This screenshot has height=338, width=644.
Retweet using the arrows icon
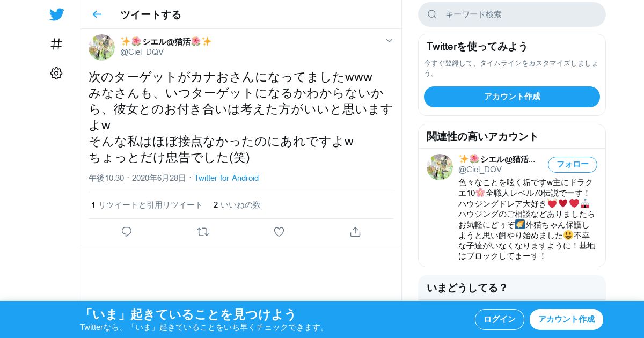(x=203, y=232)
